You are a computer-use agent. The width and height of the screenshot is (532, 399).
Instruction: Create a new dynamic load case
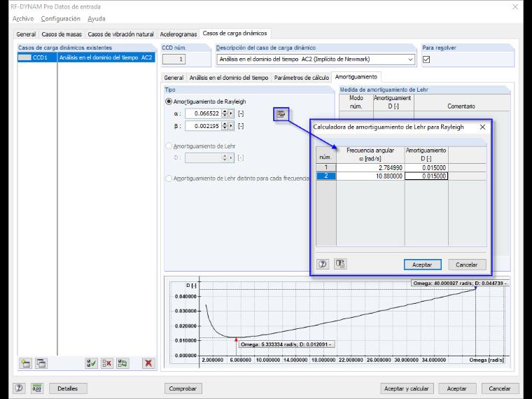click(x=25, y=363)
